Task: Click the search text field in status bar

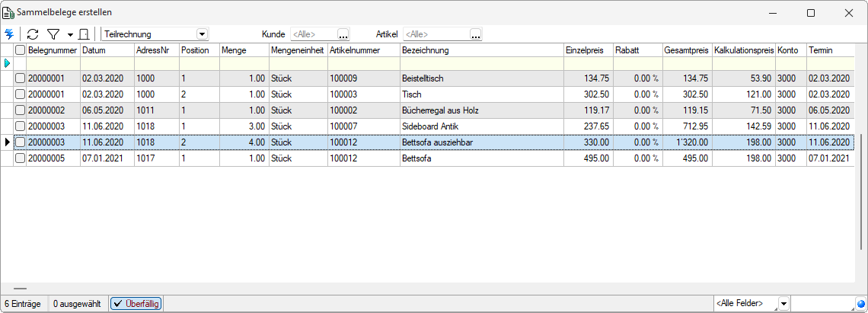Action: click(x=822, y=304)
